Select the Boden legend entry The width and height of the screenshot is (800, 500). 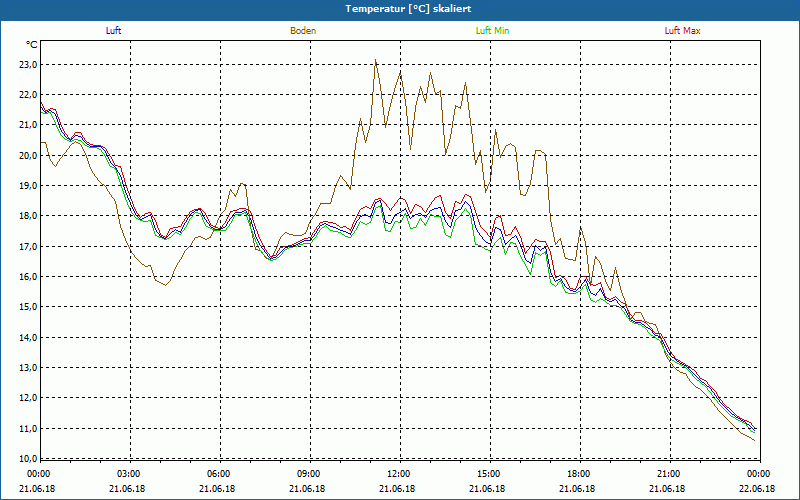point(303,31)
